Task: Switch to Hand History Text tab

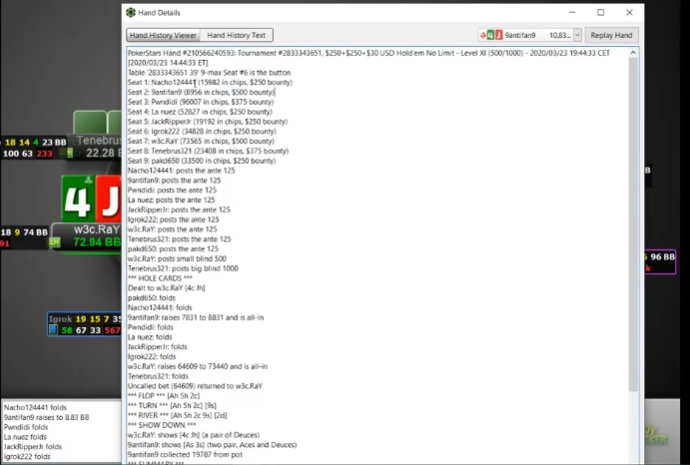Action: [236, 35]
